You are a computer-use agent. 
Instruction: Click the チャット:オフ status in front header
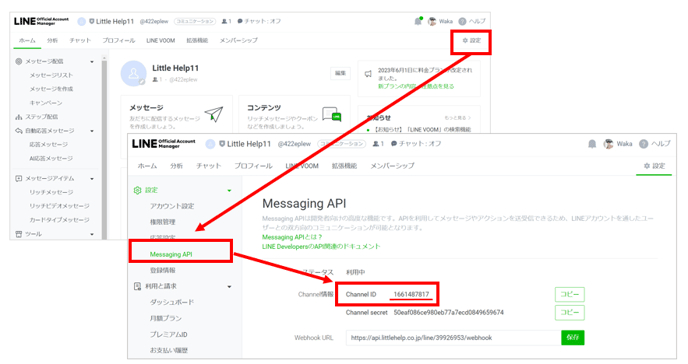point(416,144)
